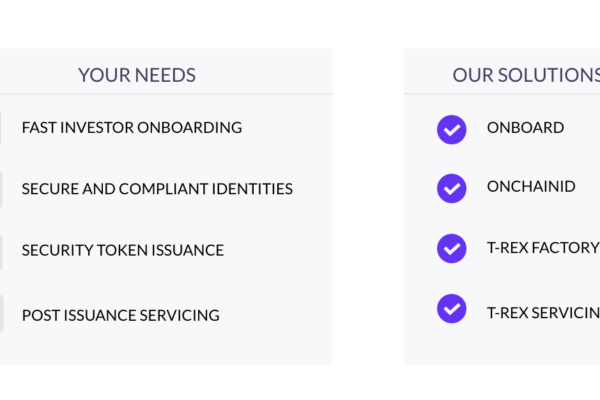Click the OUR SOLUTIONS heading
Viewport: 600px width, 400px height.
(x=526, y=75)
